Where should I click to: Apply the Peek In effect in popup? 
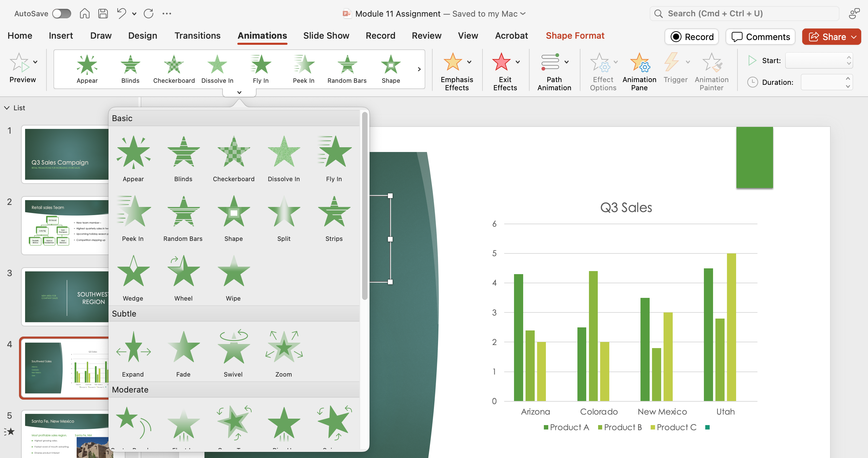coord(133,218)
